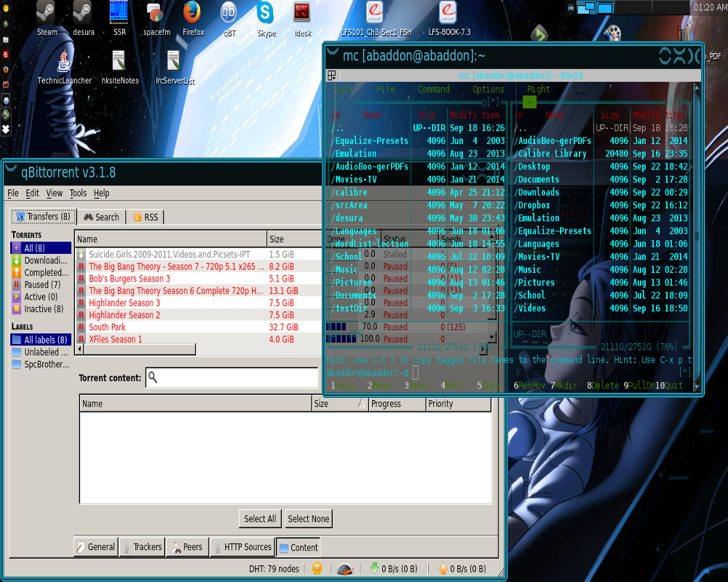Filter torrents by Downloading status
Image resolution: width=728 pixels, height=582 pixels.
(41, 260)
